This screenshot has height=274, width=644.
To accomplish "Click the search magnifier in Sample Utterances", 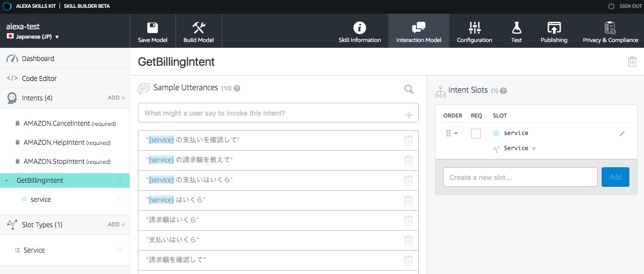I will (409, 89).
